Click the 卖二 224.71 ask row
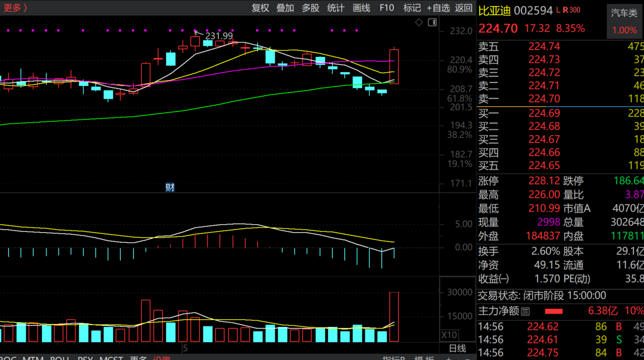This screenshot has height=360, width=644. coord(560,86)
